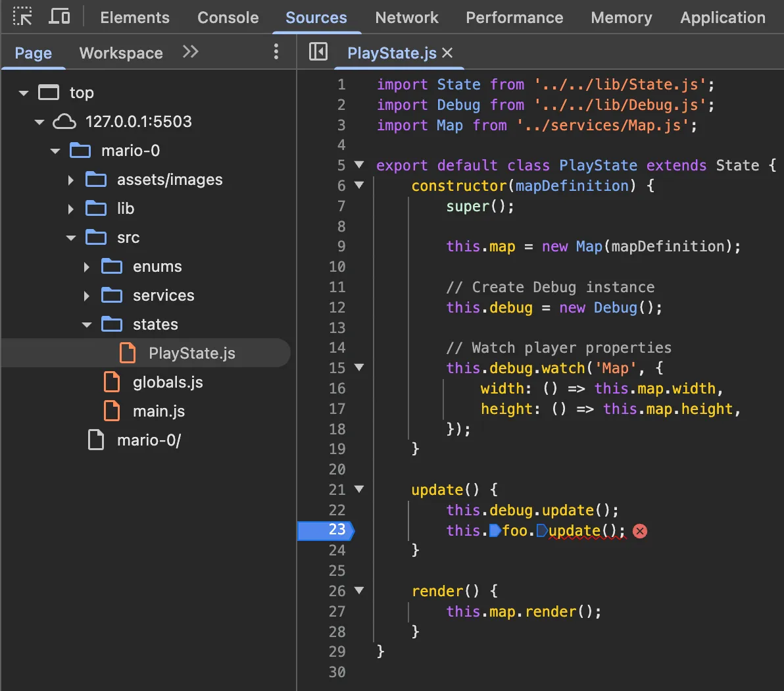Show more navigator tabs with the chevron
The width and height of the screenshot is (784, 691).
pyautogui.click(x=191, y=52)
